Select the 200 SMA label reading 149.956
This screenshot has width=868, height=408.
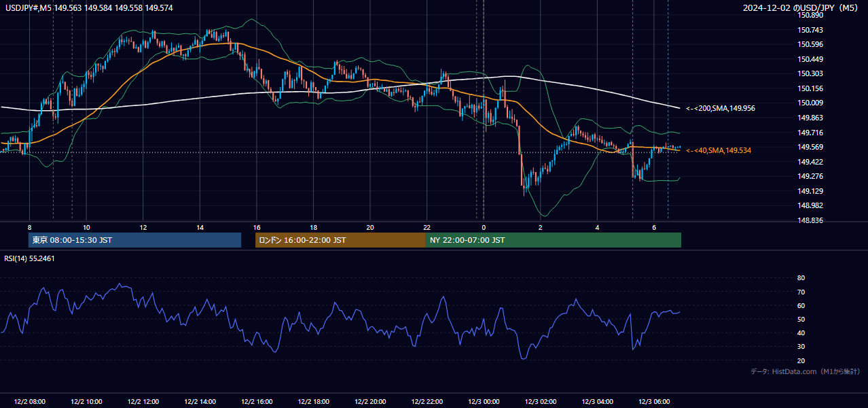point(721,108)
